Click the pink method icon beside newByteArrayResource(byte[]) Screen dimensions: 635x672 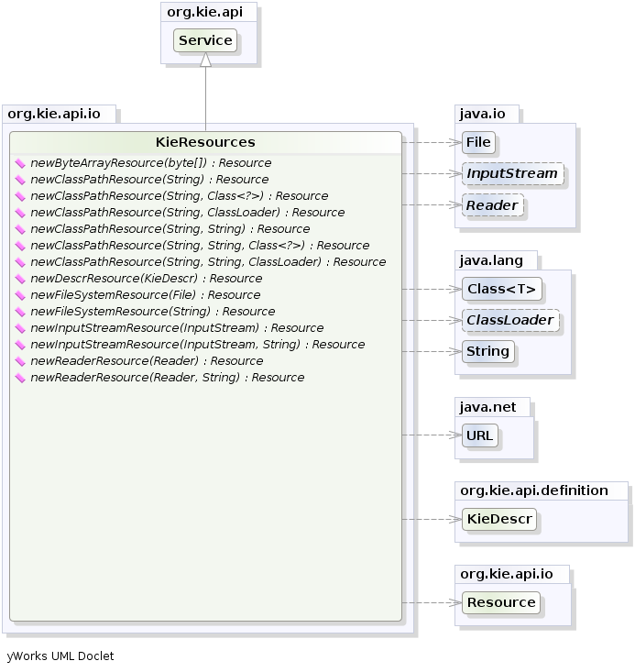(x=20, y=163)
